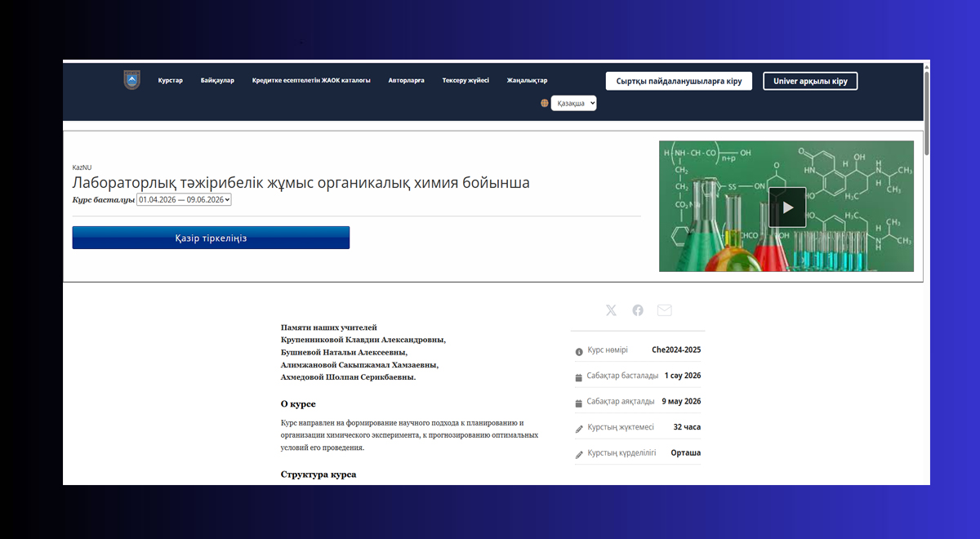
Task: Click Курс басталуы label
Action: (x=103, y=199)
